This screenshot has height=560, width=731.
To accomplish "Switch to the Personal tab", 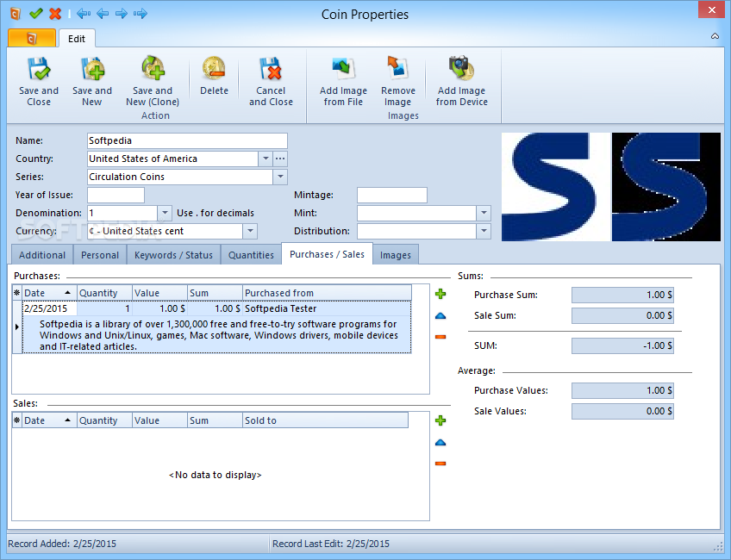I will click(x=100, y=255).
